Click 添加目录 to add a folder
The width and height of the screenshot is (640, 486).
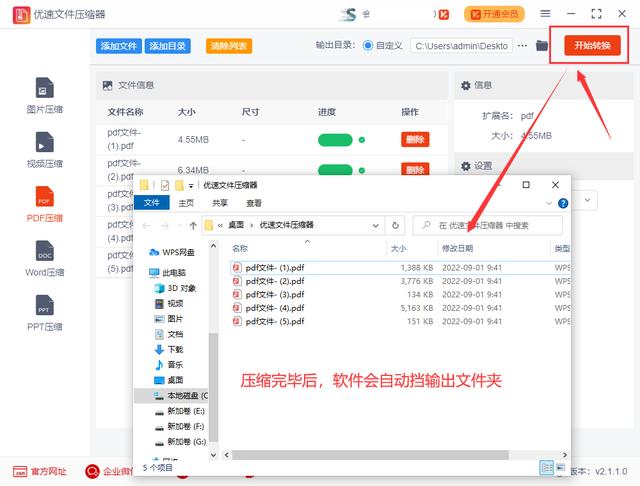click(167, 46)
